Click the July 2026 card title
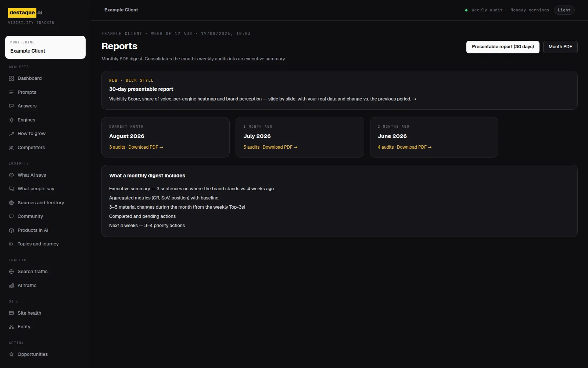This screenshot has width=588, height=368. click(x=257, y=136)
